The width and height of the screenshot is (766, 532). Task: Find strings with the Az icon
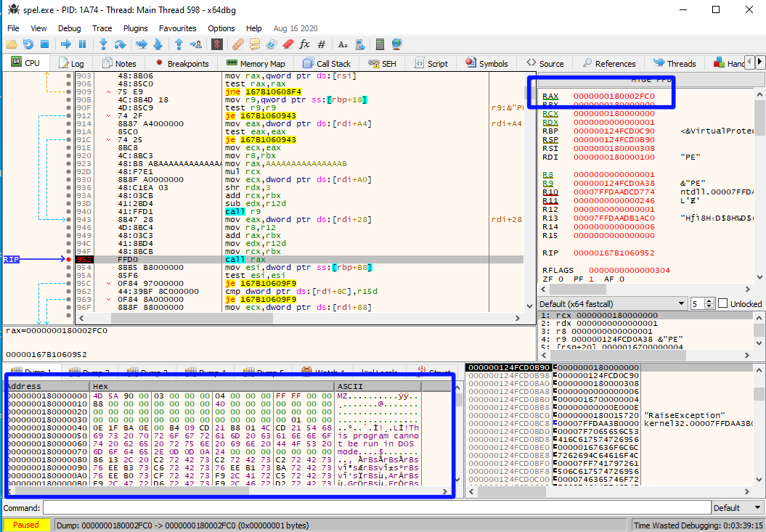[x=343, y=44]
